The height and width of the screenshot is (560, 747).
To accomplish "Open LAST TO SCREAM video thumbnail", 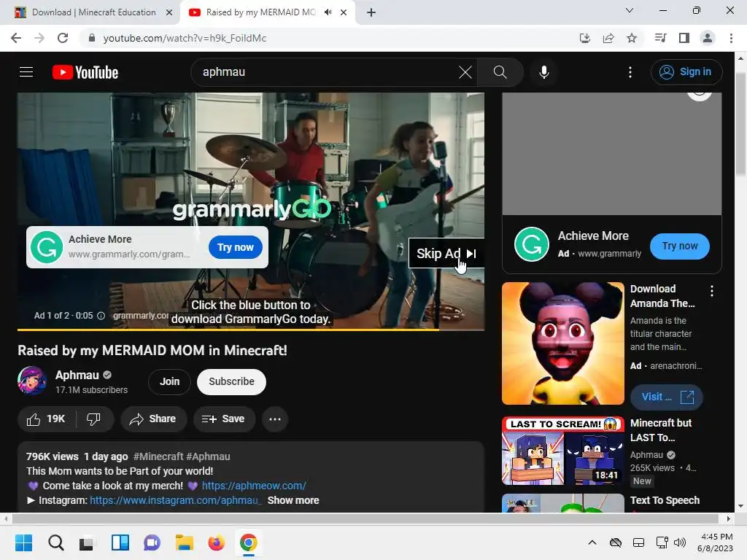I will tap(562, 451).
